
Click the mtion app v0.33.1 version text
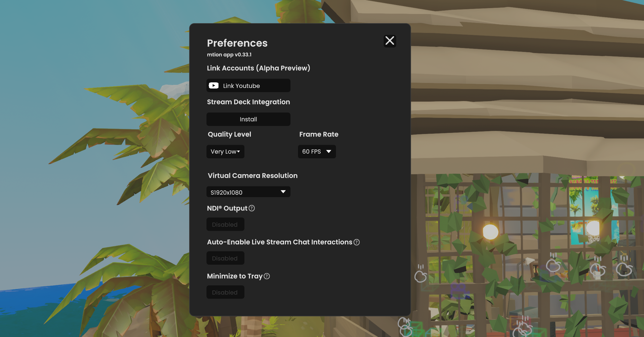(x=229, y=54)
